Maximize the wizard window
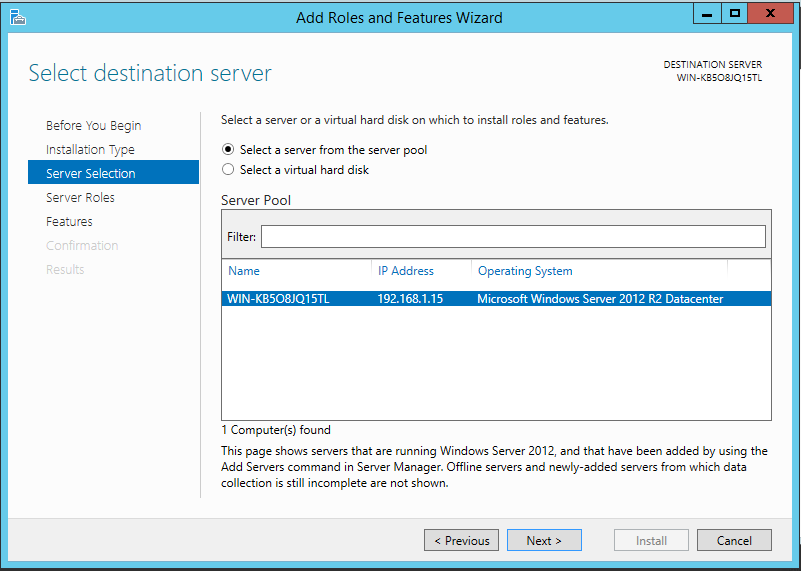This screenshot has height=571, width=801. (x=735, y=14)
